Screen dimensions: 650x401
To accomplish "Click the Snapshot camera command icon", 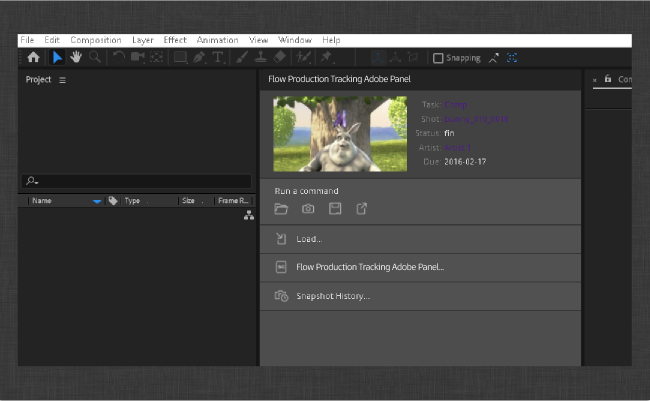I will 308,209.
